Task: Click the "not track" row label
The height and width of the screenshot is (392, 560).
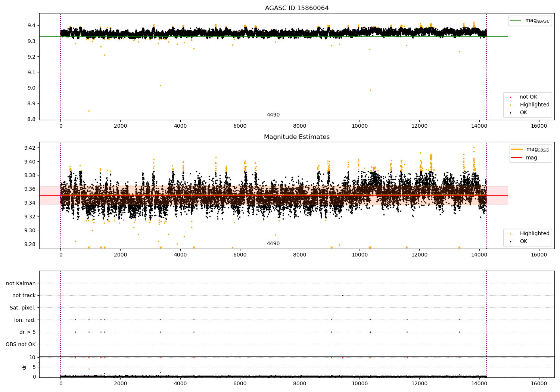Action: point(24,296)
